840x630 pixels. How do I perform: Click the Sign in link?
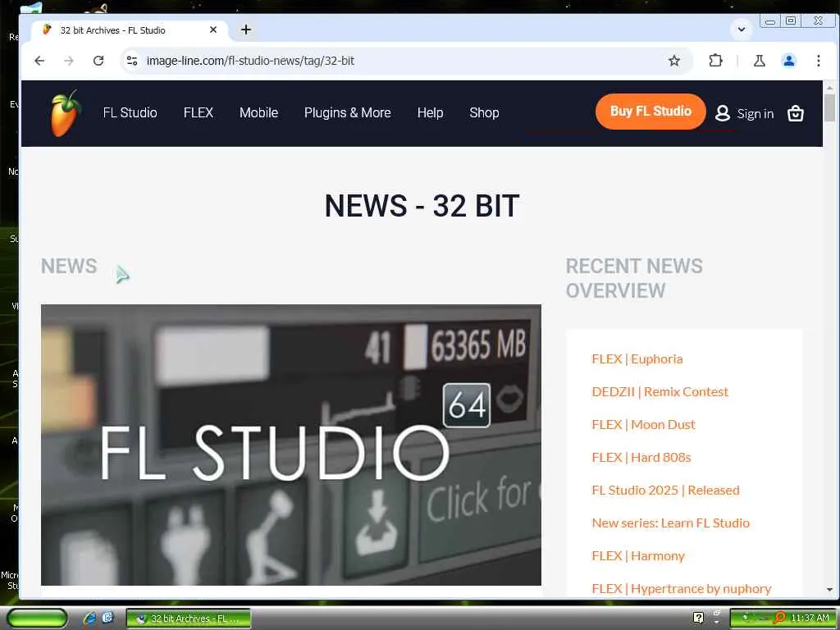(755, 113)
